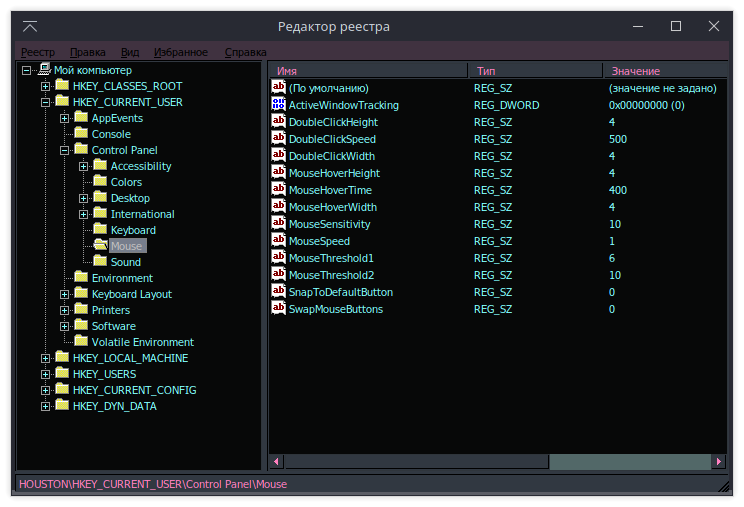Viewport: 744px width, 507px height.
Task: Open the Правка menu
Action: (x=88, y=52)
